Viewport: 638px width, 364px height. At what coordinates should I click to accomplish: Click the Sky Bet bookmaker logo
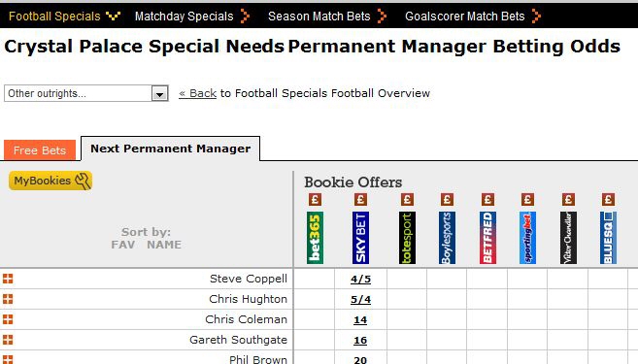360,238
